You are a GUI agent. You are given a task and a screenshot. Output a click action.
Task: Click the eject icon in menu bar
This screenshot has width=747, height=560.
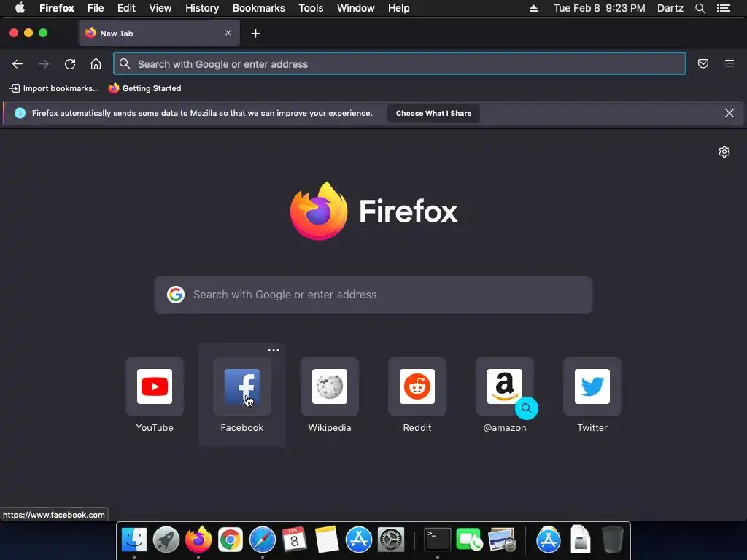pos(533,8)
